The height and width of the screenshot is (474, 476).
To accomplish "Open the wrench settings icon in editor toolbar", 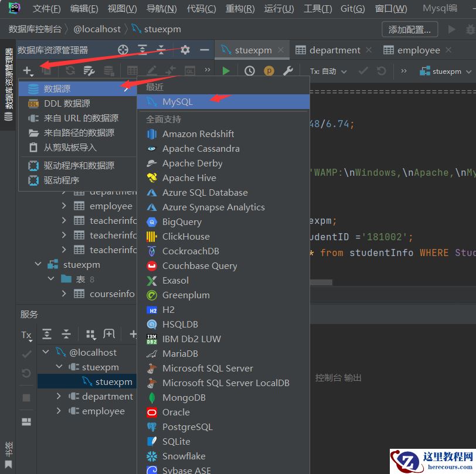I will [x=288, y=71].
